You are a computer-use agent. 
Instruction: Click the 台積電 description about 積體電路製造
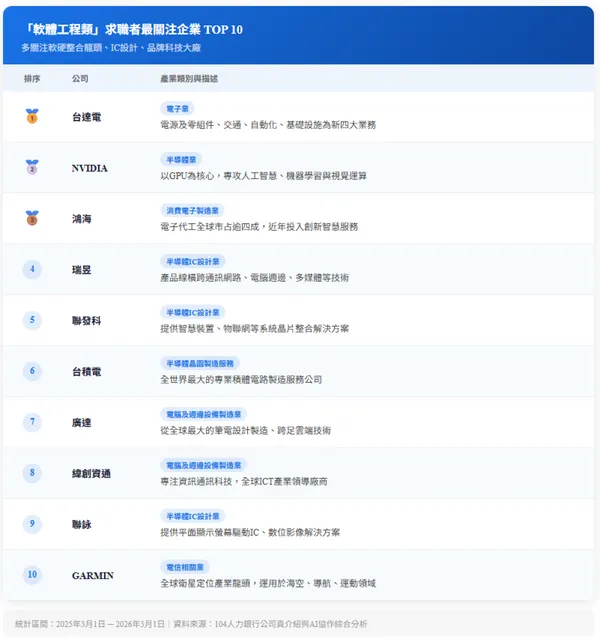(241, 380)
